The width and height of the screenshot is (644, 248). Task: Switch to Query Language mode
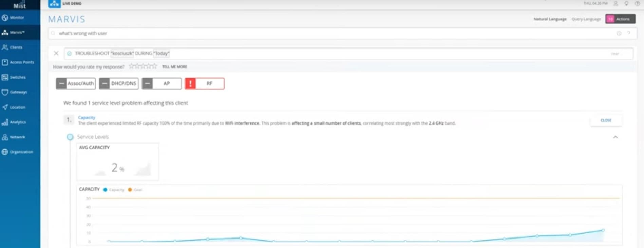[x=586, y=19]
